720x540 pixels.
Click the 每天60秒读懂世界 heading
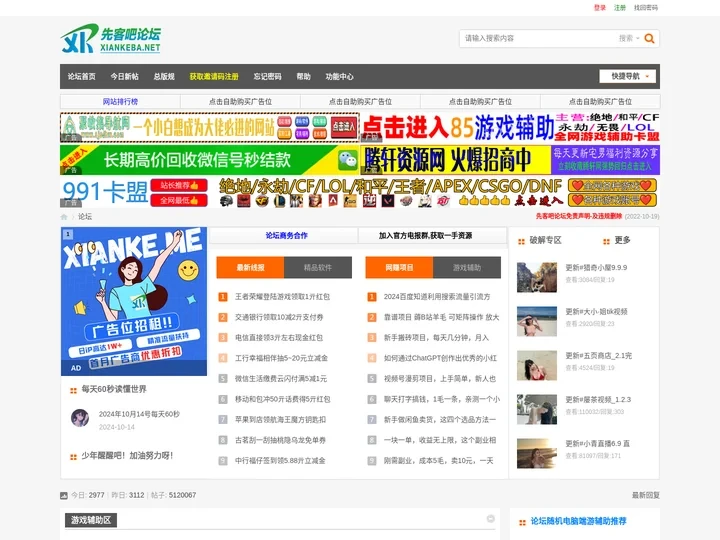pyautogui.click(x=114, y=389)
